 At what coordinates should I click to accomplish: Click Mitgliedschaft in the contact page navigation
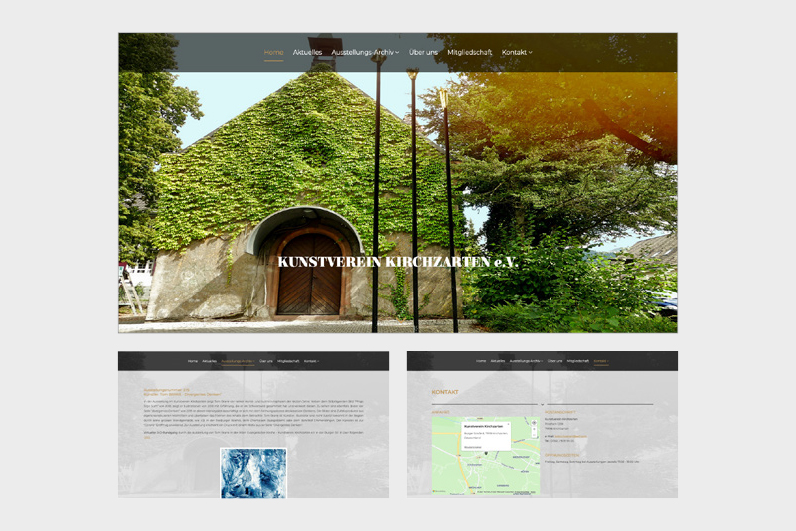pyautogui.click(x=578, y=361)
